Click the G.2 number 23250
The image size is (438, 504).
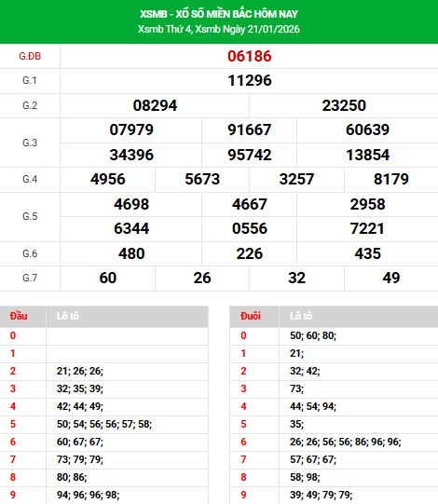pyautogui.click(x=344, y=106)
